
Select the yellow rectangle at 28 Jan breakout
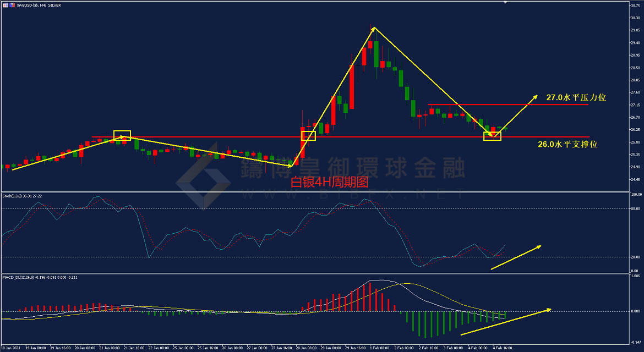coord(308,136)
